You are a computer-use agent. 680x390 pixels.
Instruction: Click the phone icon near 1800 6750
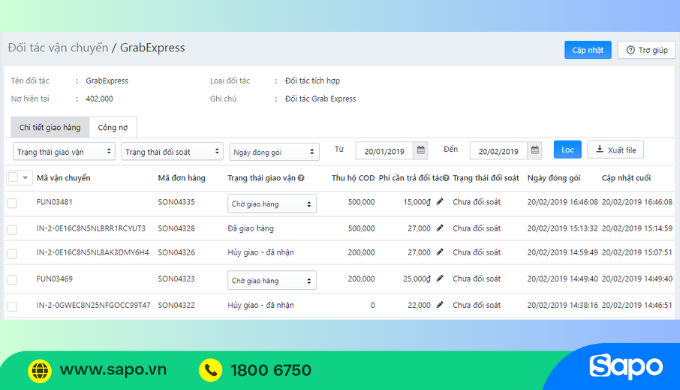[210, 370]
